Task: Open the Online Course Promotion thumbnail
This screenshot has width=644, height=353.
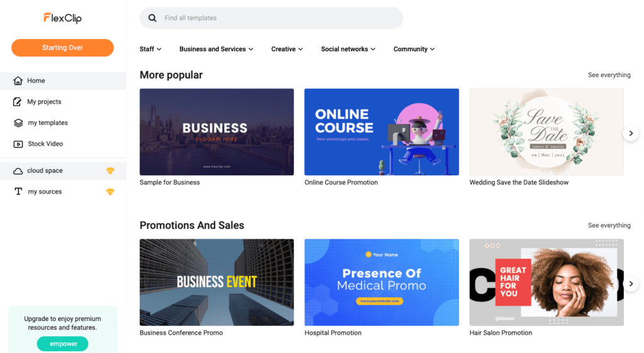Action: point(382,132)
